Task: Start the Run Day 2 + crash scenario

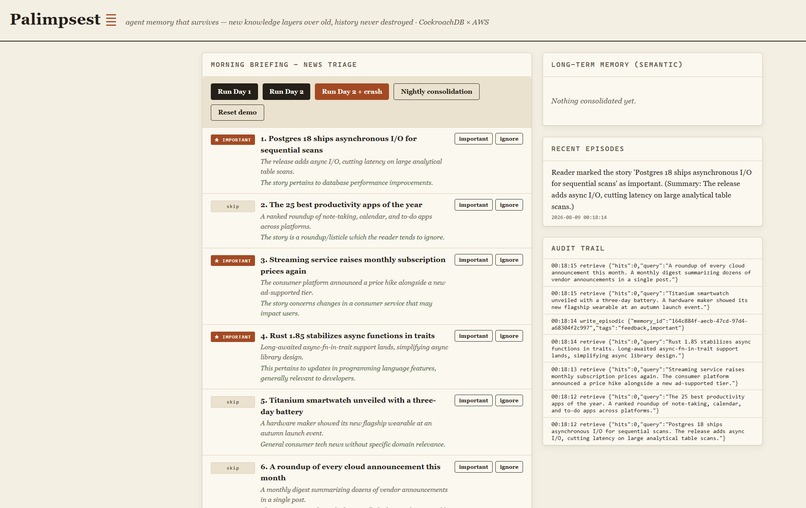Action: (352, 92)
